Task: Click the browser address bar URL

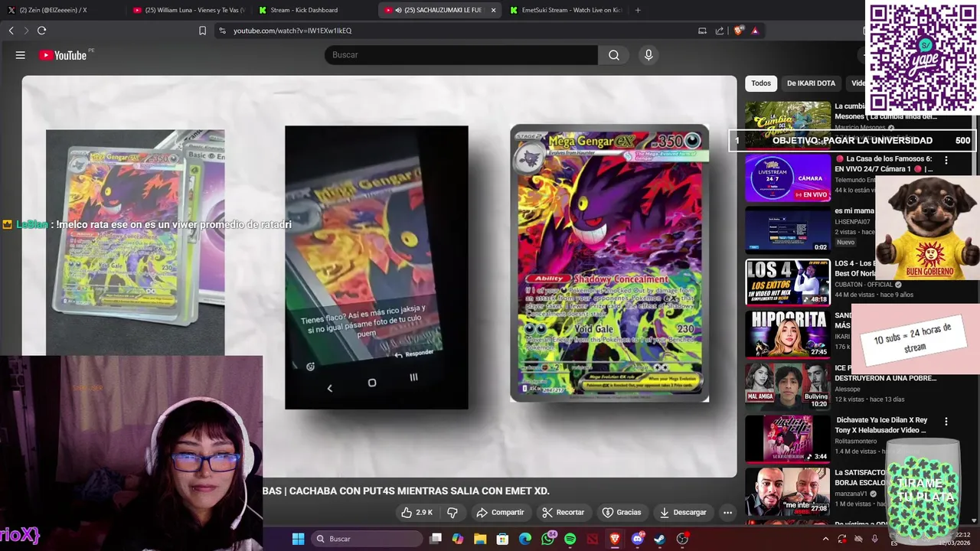Action: [x=292, y=31]
